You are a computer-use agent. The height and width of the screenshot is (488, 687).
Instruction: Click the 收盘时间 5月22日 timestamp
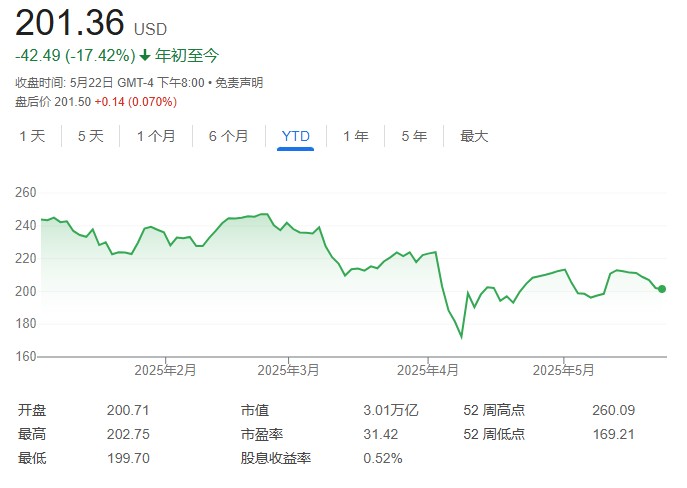click(110, 82)
